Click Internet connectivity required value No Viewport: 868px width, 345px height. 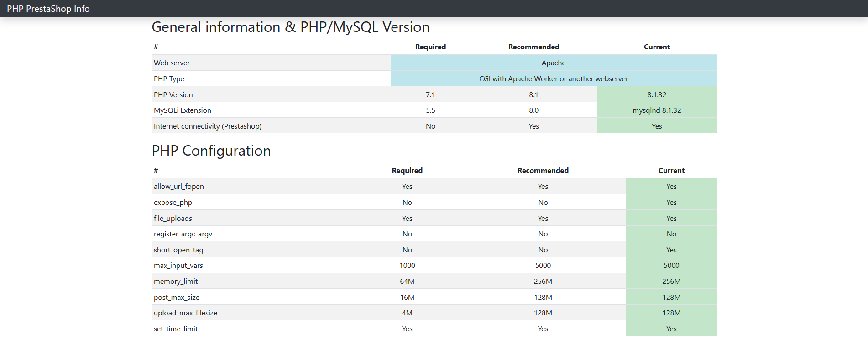(x=430, y=126)
